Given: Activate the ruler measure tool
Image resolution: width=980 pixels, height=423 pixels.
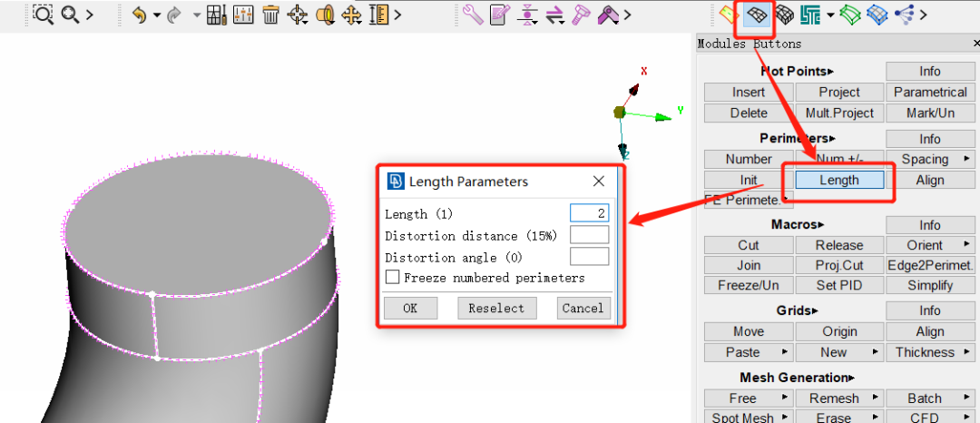Looking at the screenshot, I should click(378, 15).
